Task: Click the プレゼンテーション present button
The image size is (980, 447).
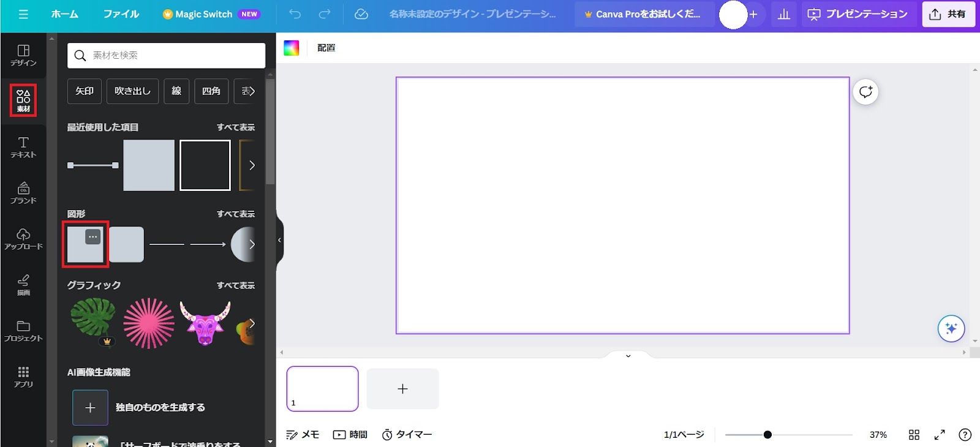Action: click(x=859, y=14)
